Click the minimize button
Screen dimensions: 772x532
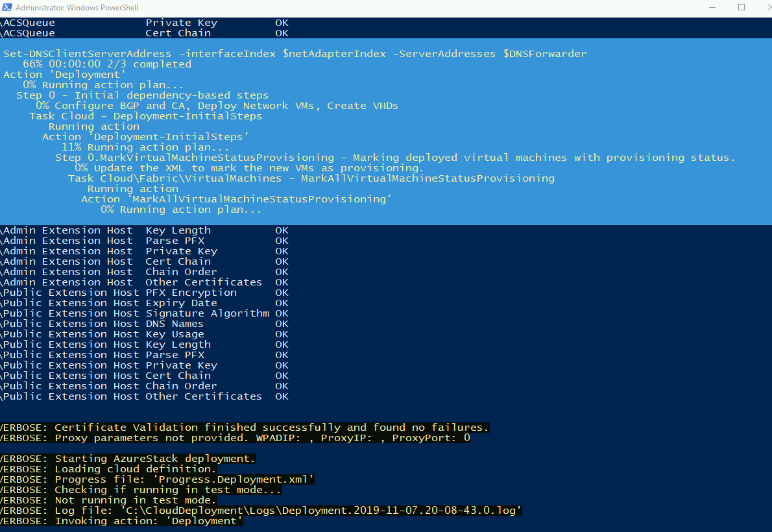712,7
